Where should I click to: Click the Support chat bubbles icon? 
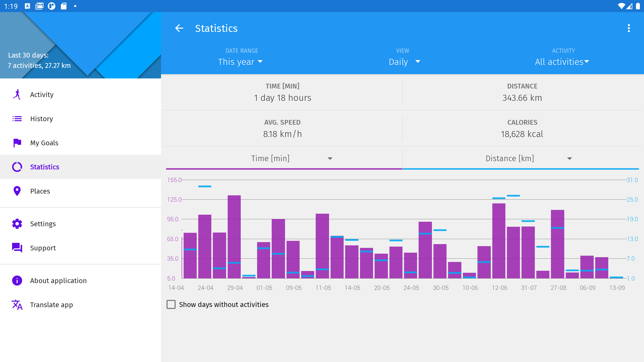click(x=17, y=248)
